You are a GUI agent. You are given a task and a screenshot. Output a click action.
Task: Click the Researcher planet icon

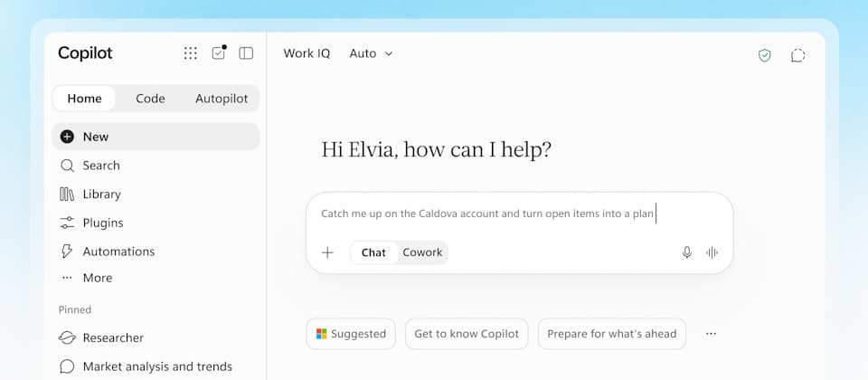[x=67, y=337]
